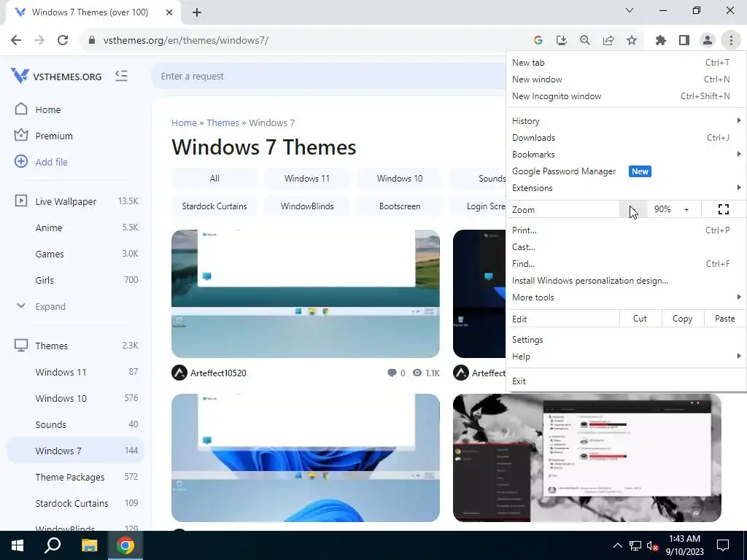Increase zoom with the plus button

(686, 209)
